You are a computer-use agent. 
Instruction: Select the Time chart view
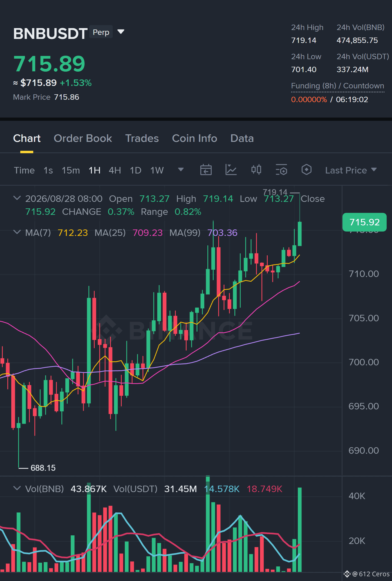coord(24,170)
